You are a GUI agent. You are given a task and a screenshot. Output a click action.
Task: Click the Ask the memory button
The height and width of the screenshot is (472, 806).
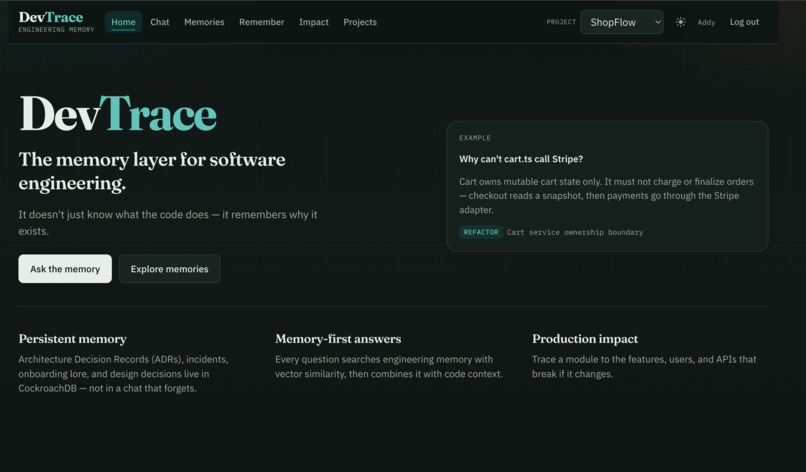tap(65, 268)
